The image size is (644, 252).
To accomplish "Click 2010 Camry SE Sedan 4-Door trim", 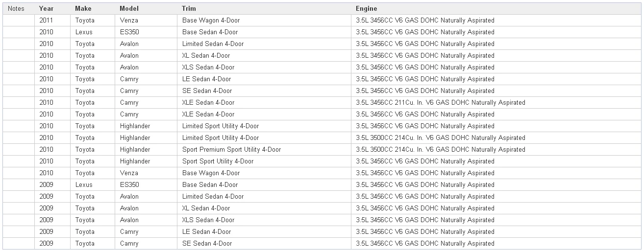I will click(207, 91).
